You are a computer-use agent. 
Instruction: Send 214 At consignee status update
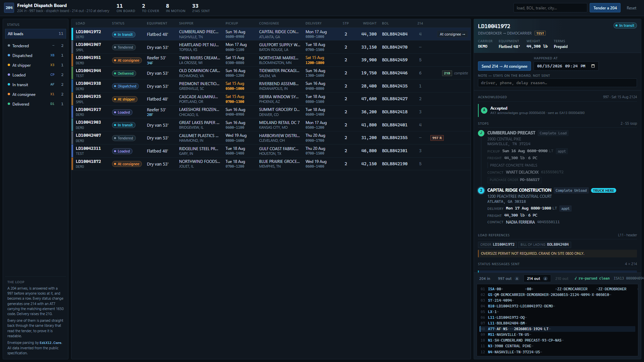[504, 66]
